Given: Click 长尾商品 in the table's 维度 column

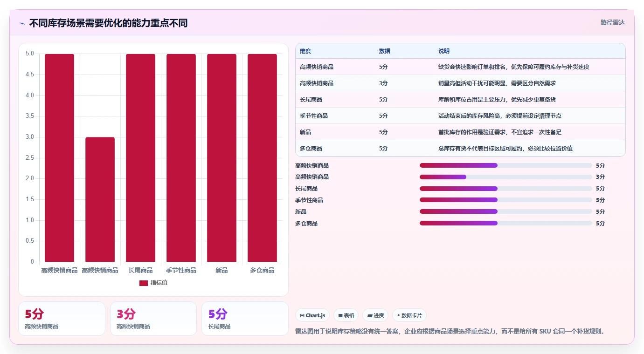Looking at the screenshot, I should coord(311,100).
